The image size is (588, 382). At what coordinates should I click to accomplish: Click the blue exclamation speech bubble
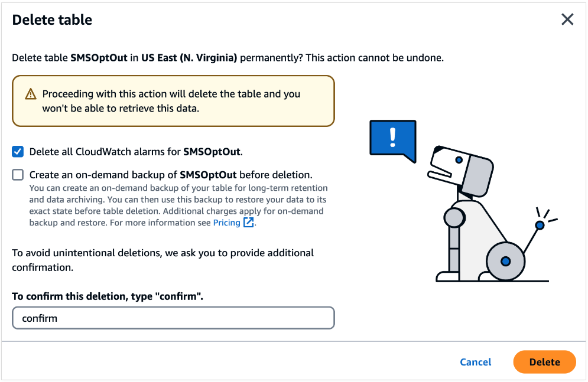coord(392,138)
